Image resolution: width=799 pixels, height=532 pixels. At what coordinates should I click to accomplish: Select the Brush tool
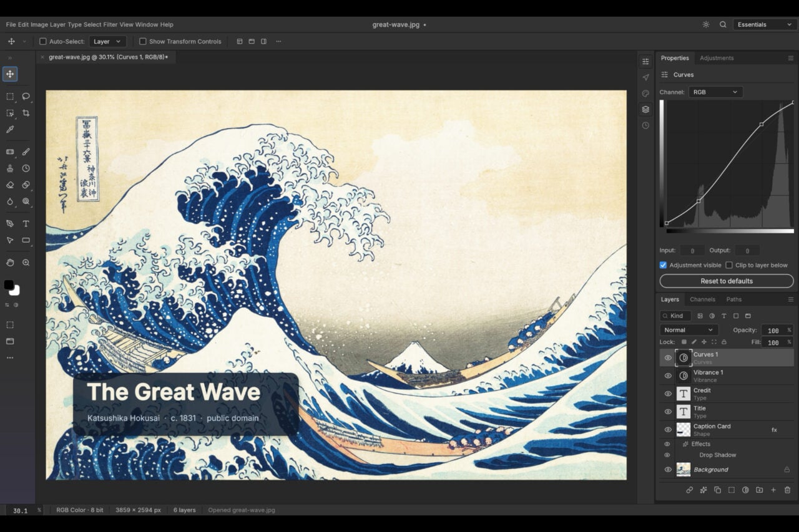26,152
